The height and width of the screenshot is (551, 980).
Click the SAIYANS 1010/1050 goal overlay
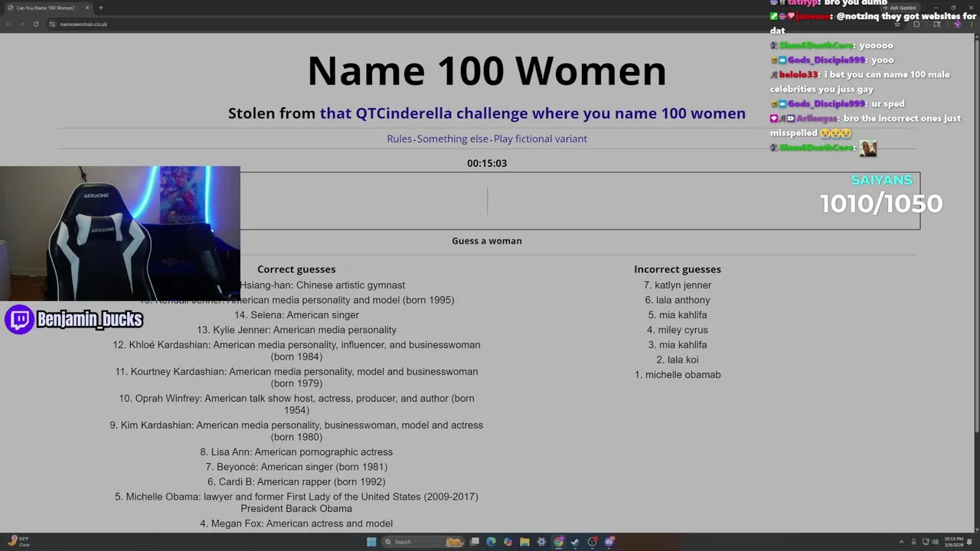[x=881, y=194]
